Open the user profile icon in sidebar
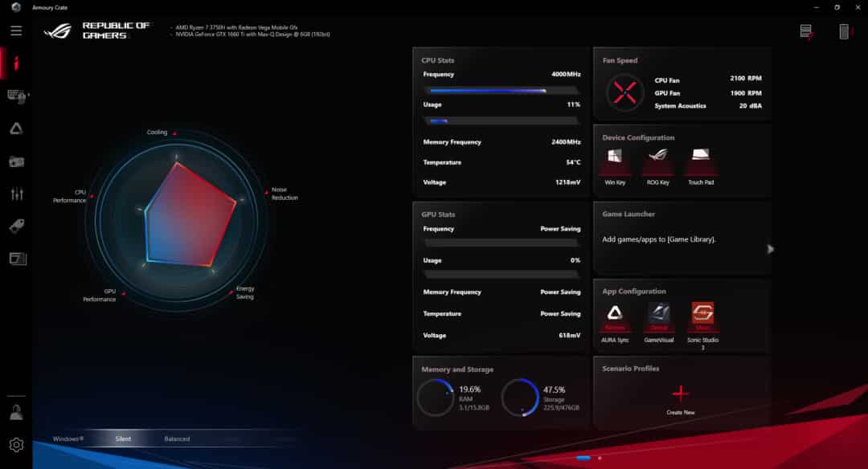Viewport: 868px width, 469px height. 16,413
